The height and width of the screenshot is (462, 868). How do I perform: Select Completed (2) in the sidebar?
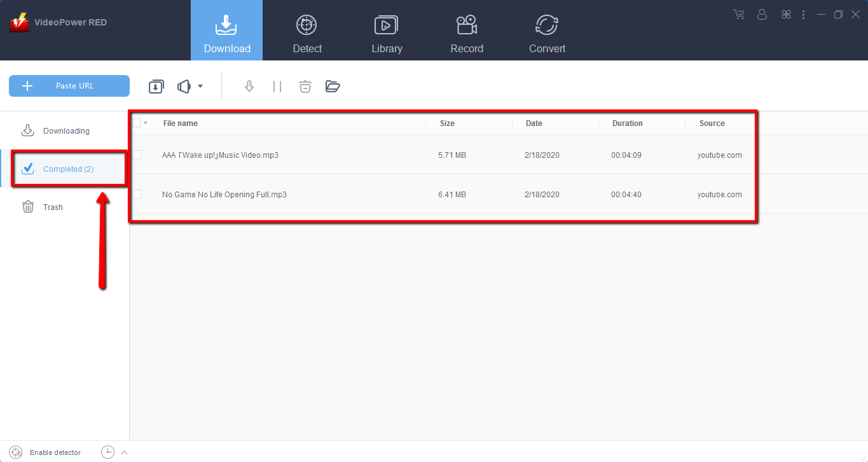tap(65, 169)
